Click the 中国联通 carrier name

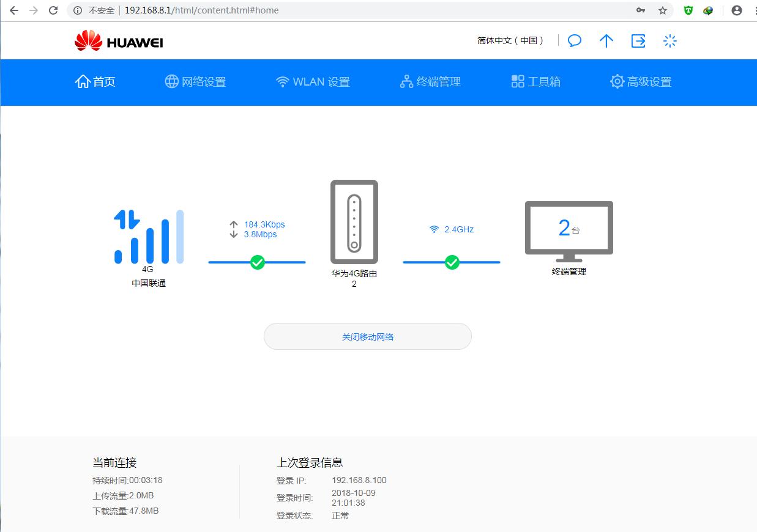pos(149,283)
